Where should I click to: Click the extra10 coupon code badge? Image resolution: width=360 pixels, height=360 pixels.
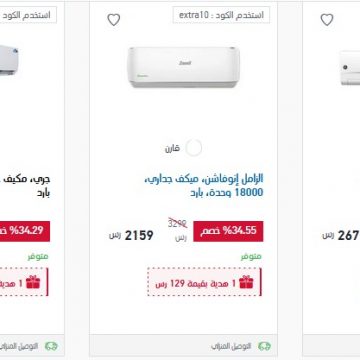tap(221, 15)
